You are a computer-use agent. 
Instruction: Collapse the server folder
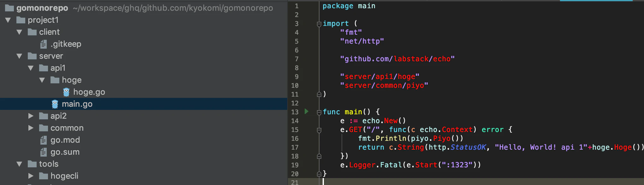pyautogui.click(x=20, y=56)
